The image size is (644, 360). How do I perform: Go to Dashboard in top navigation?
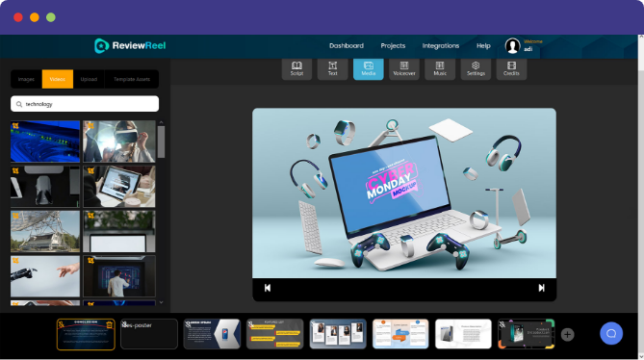(347, 45)
